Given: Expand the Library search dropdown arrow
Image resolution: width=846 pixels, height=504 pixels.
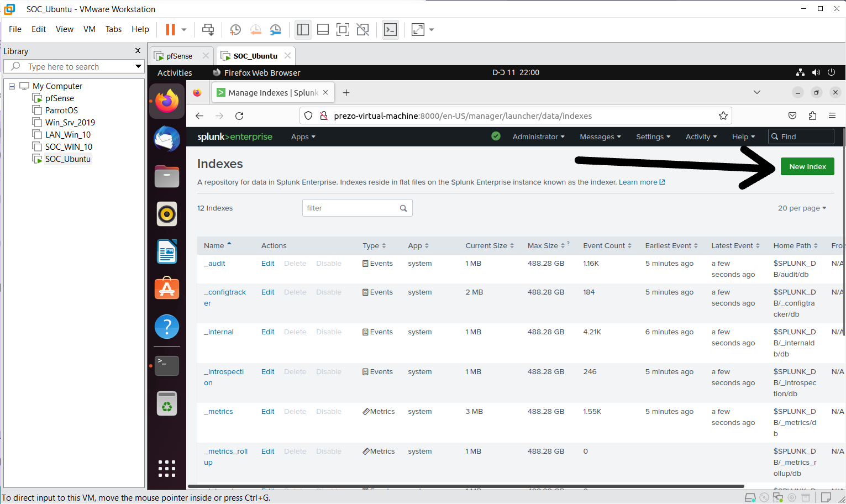Looking at the screenshot, I should (138, 66).
